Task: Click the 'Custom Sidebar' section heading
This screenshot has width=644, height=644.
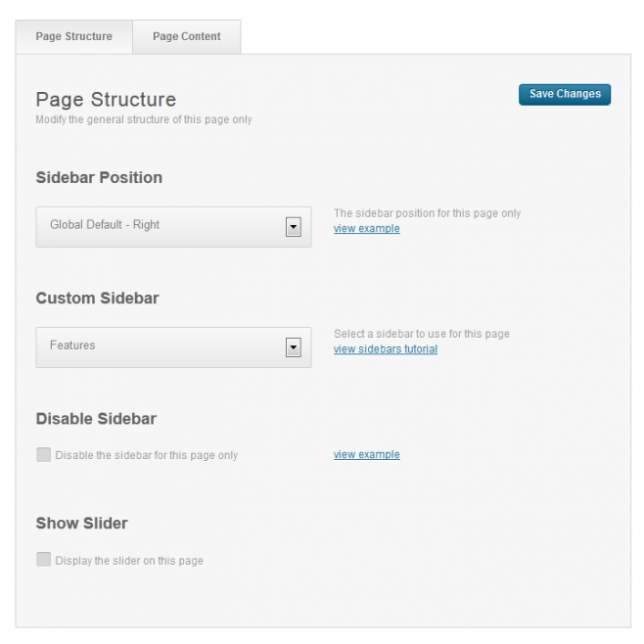Action: coord(97,299)
